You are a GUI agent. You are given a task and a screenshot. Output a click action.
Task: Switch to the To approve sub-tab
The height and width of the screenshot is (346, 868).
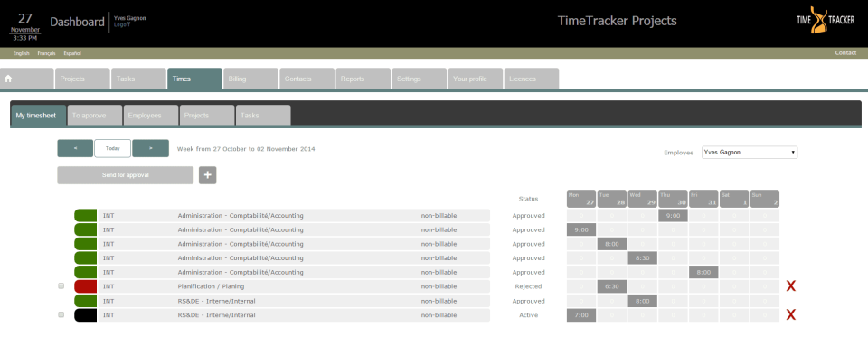[95, 115]
